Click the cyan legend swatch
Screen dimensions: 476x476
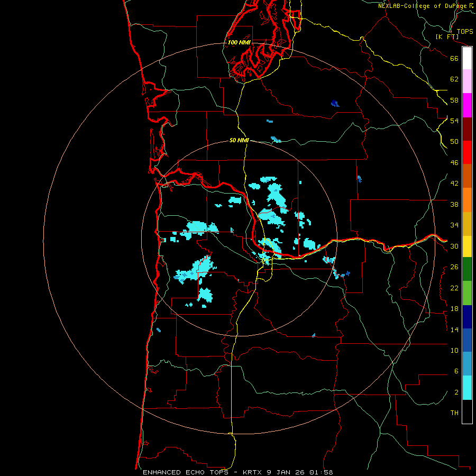467,388
